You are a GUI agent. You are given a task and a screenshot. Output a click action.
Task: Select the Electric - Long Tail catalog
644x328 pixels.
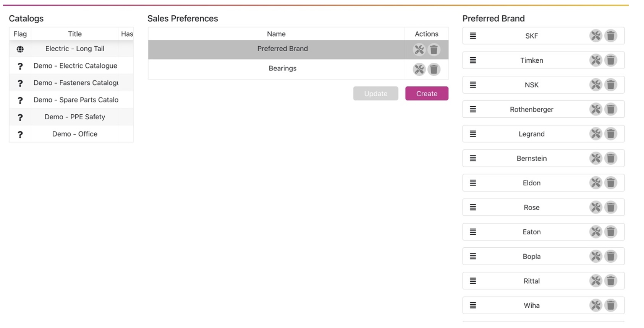[x=71, y=49]
